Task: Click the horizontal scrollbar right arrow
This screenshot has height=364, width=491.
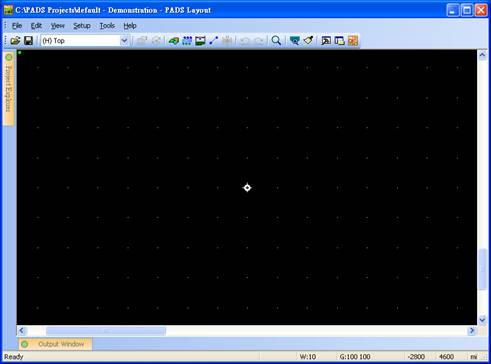Action: pyautogui.click(x=472, y=331)
